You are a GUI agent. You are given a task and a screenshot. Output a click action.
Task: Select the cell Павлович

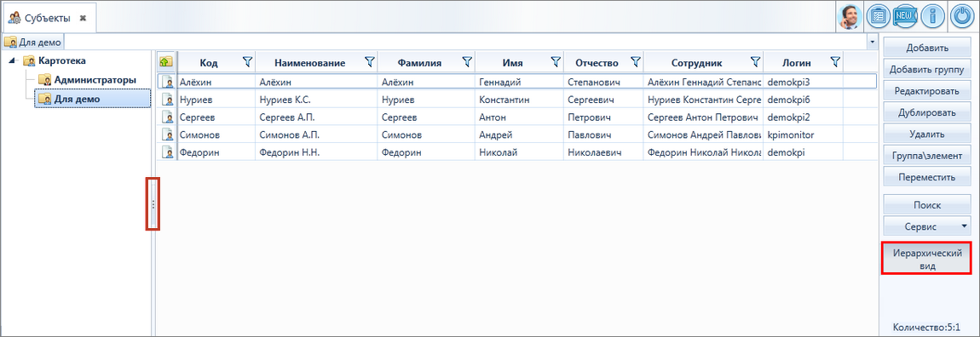click(x=603, y=134)
